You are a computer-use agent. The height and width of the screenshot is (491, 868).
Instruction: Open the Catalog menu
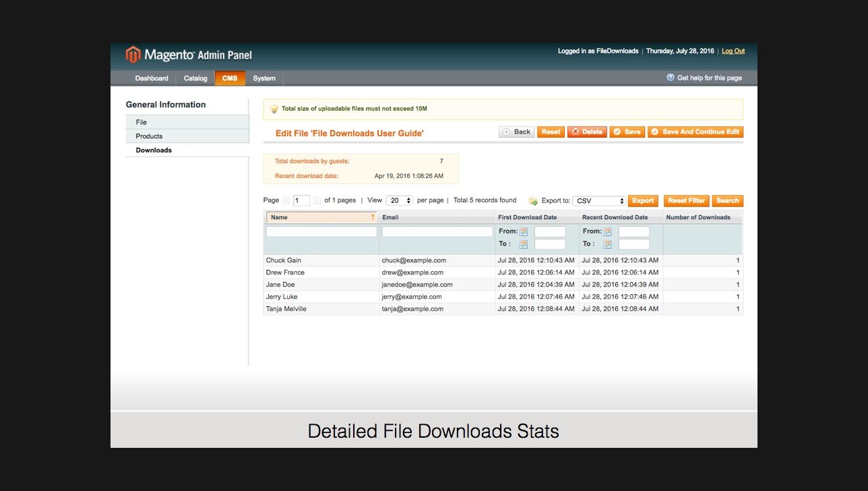(195, 78)
